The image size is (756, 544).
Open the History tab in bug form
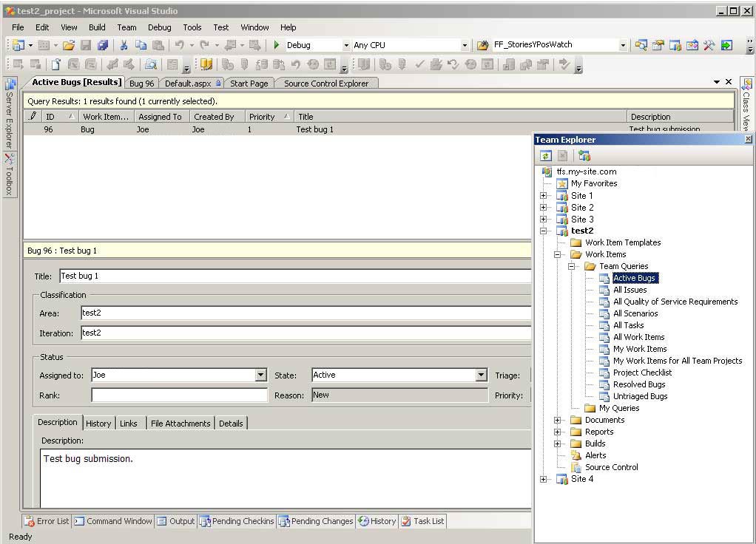click(x=98, y=423)
